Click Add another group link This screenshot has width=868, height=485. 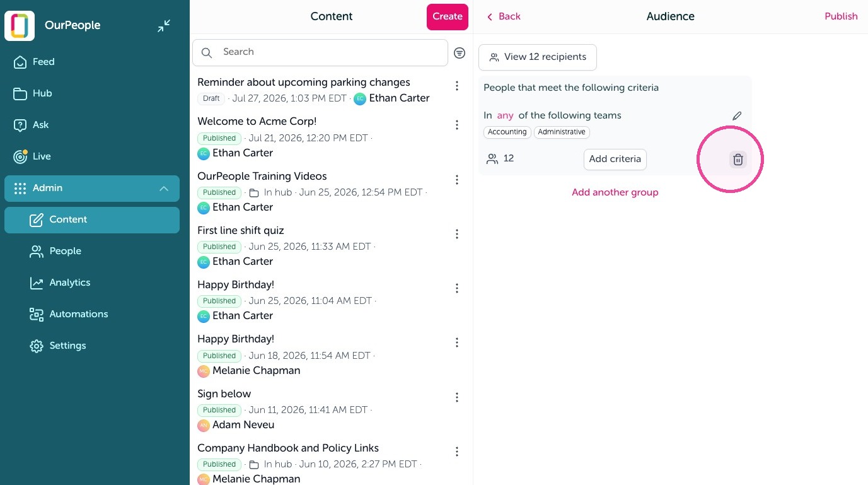coord(615,192)
